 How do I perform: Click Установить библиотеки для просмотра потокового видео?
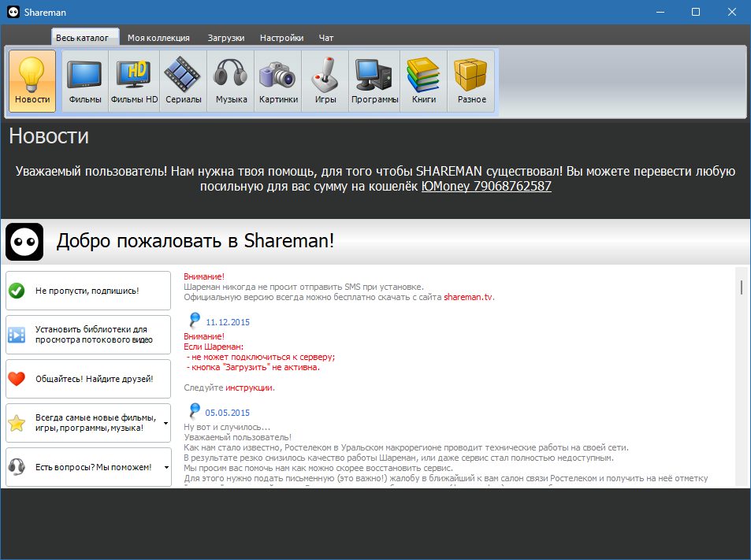[88, 335]
